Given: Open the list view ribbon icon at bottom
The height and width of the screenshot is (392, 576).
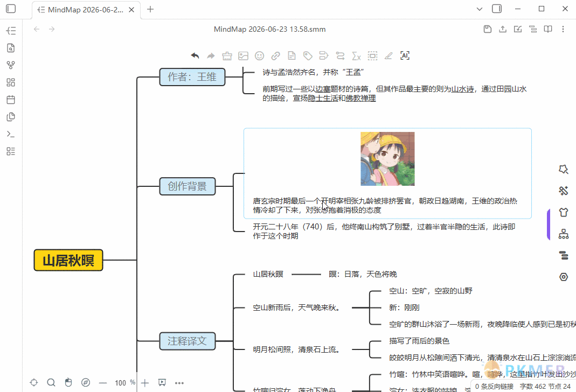Looking at the screenshot, I should [11, 151].
